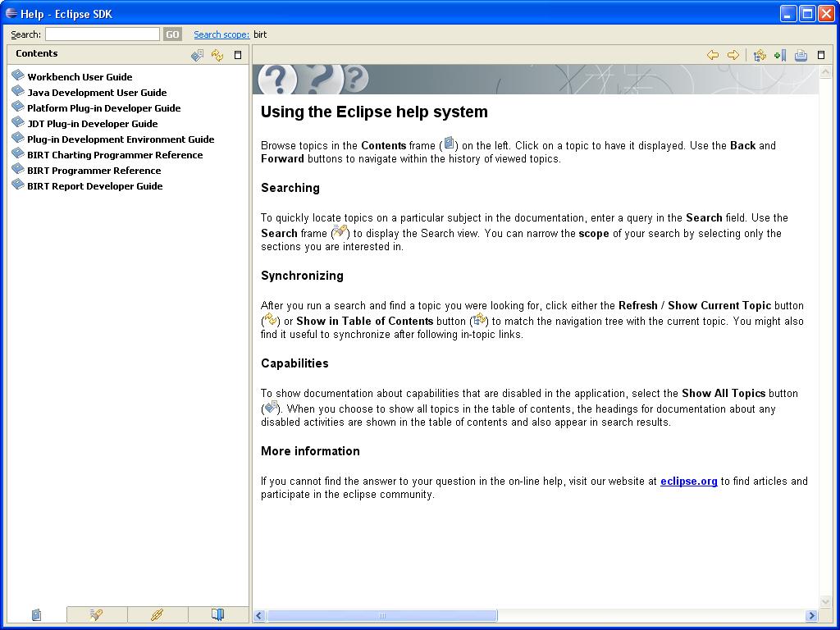Open Java Development User Guide
The image size is (840, 630).
tap(97, 93)
